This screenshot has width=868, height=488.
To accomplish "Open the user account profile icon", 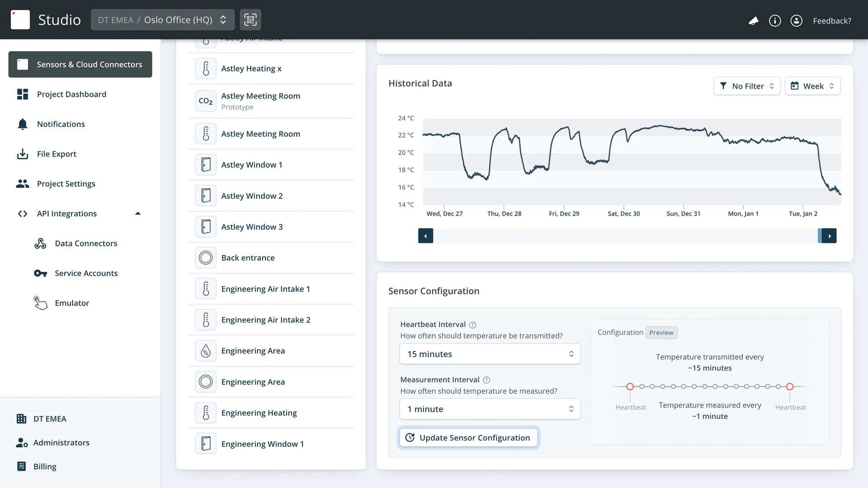I will pyautogui.click(x=796, y=21).
